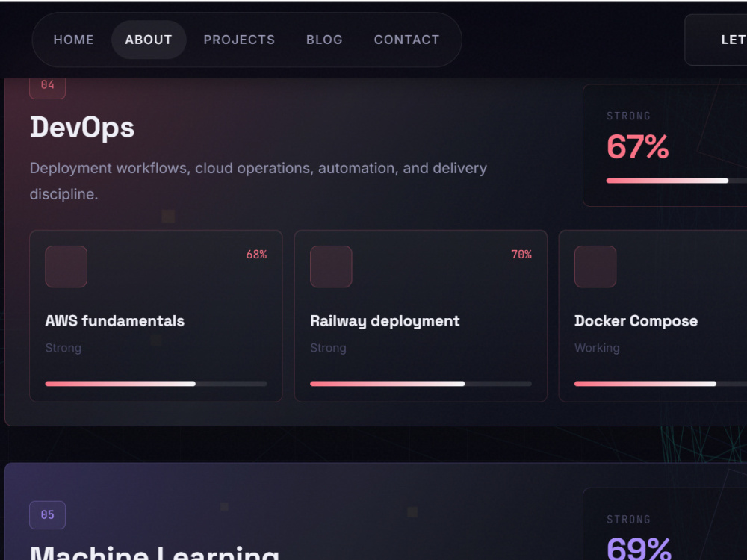Image resolution: width=747 pixels, height=560 pixels.
Task: Click the Docker Compose progress bar
Action: tap(661, 384)
